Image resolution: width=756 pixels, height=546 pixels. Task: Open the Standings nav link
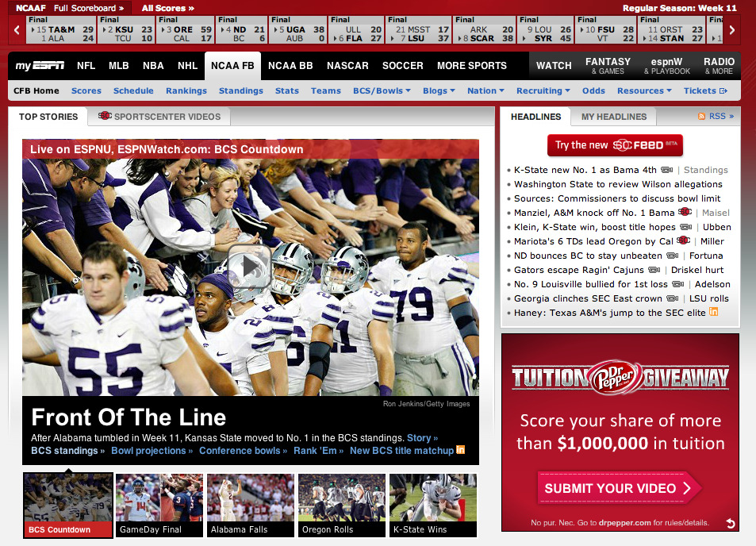click(x=241, y=90)
